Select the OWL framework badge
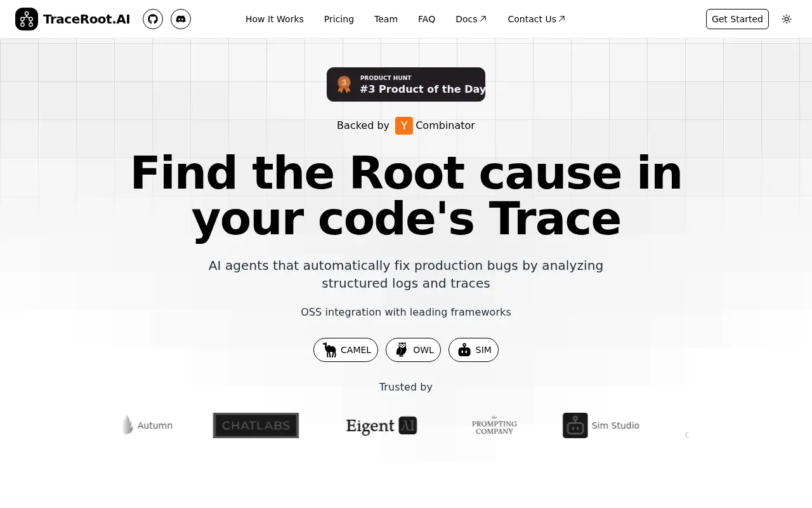This screenshot has height=508, width=812. [413, 350]
